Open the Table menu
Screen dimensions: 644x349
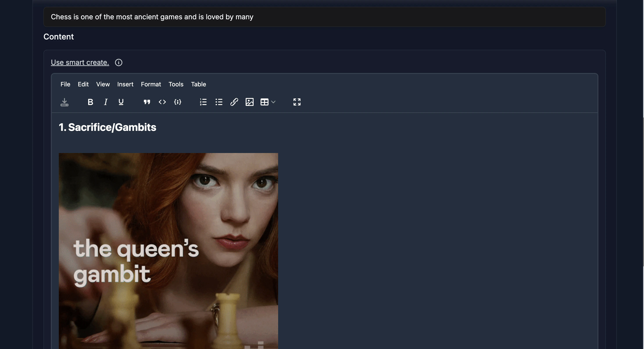tap(198, 84)
